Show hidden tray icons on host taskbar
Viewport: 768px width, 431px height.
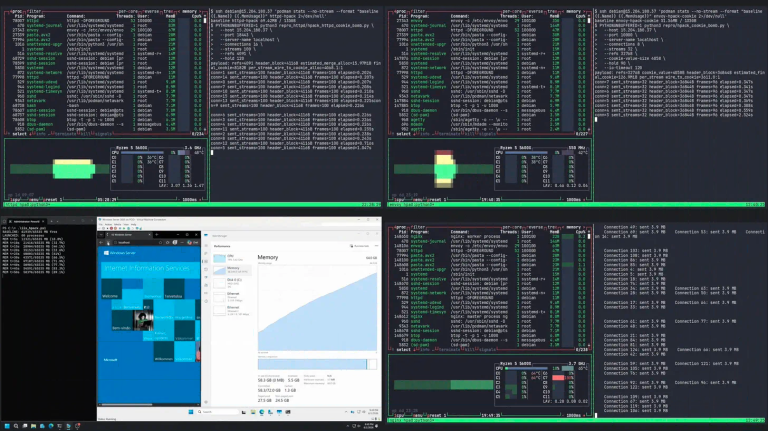tap(348, 426)
